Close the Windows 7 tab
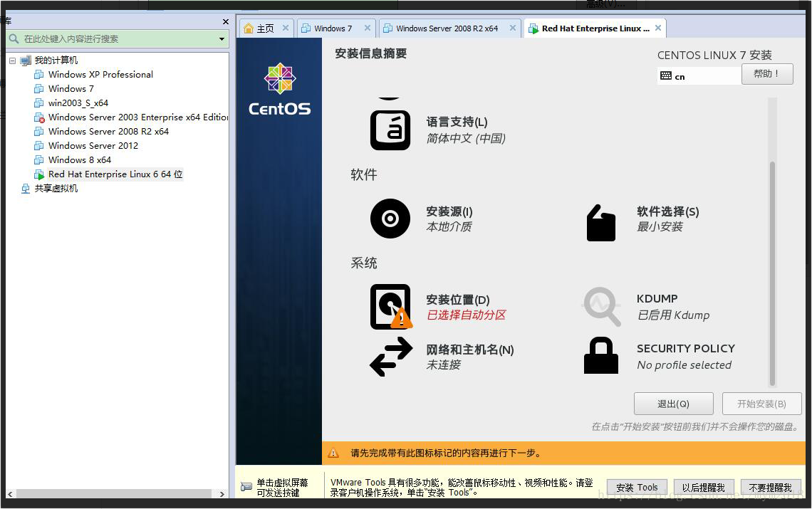The height and width of the screenshot is (509, 812). [367, 28]
